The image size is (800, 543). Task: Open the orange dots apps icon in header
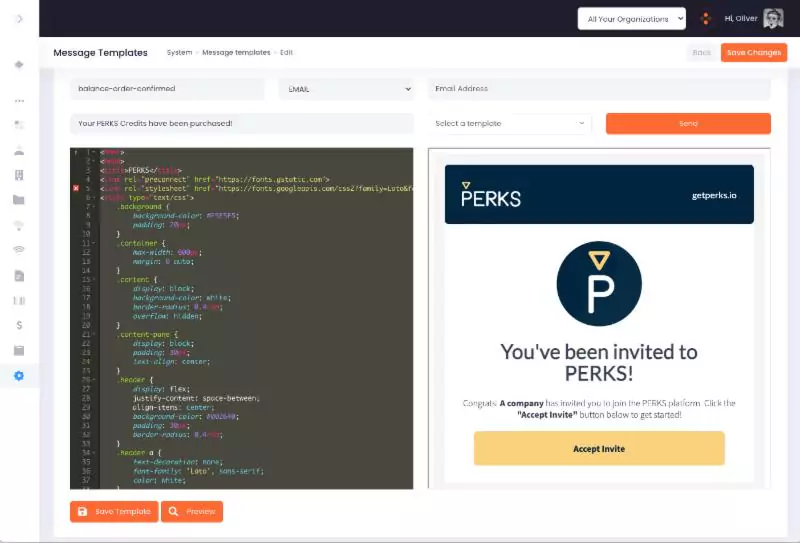[x=706, y=19]
